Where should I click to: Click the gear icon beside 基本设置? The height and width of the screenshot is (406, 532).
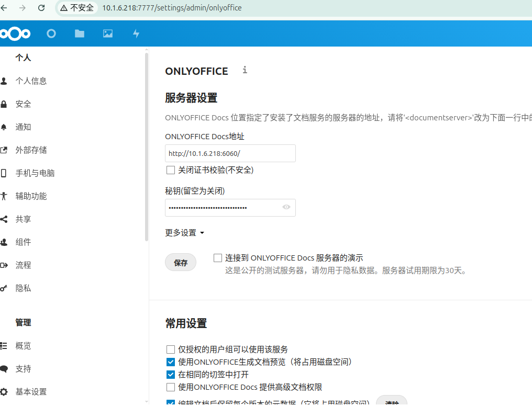[4, 392]
